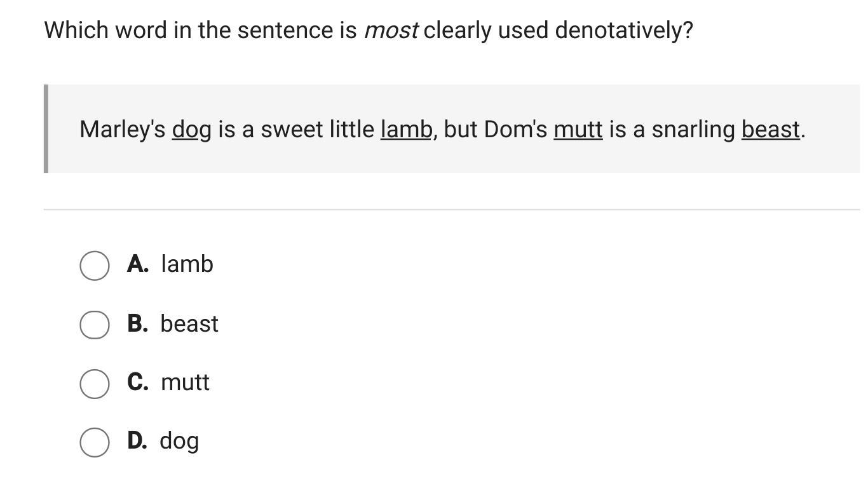Image resolution: width=868 pixels, height=488 pixels.
Task: Click the bold letter 'A.' label
Action: [138, 264]
